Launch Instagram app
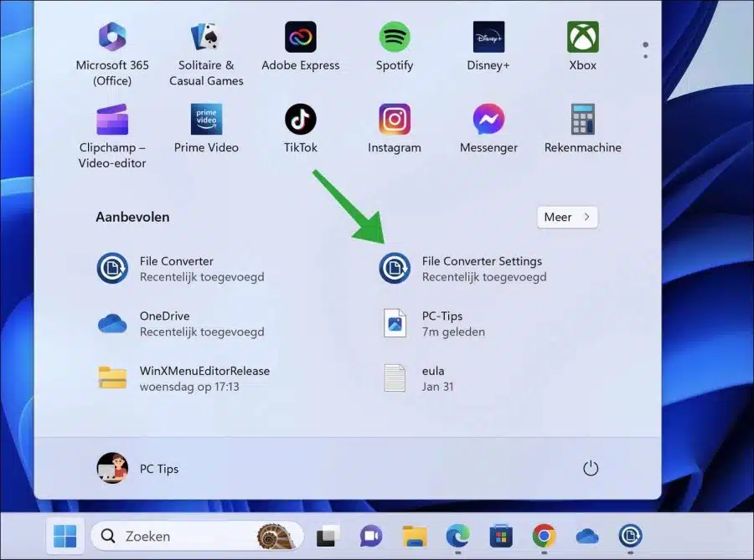The image size is (754, 560). (395, 128)
